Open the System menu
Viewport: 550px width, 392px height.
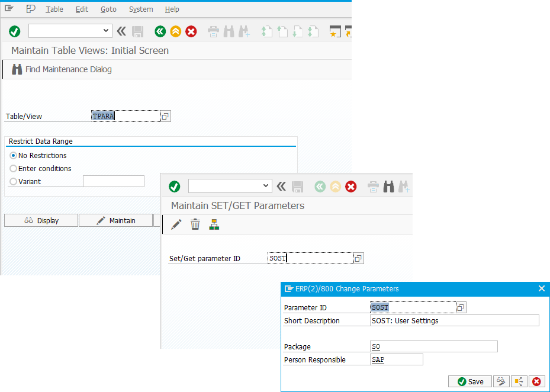pyautogui.click(x=141, y=9)
